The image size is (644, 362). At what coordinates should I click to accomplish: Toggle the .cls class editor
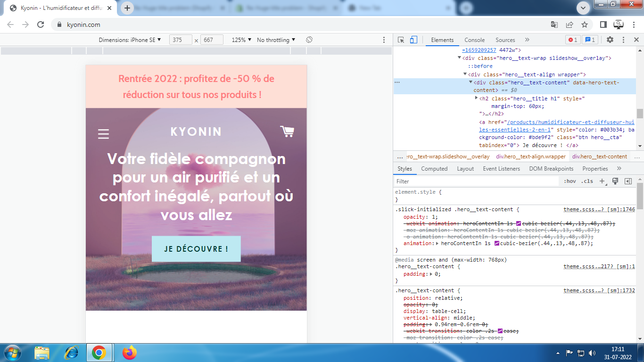coord(587,181)
